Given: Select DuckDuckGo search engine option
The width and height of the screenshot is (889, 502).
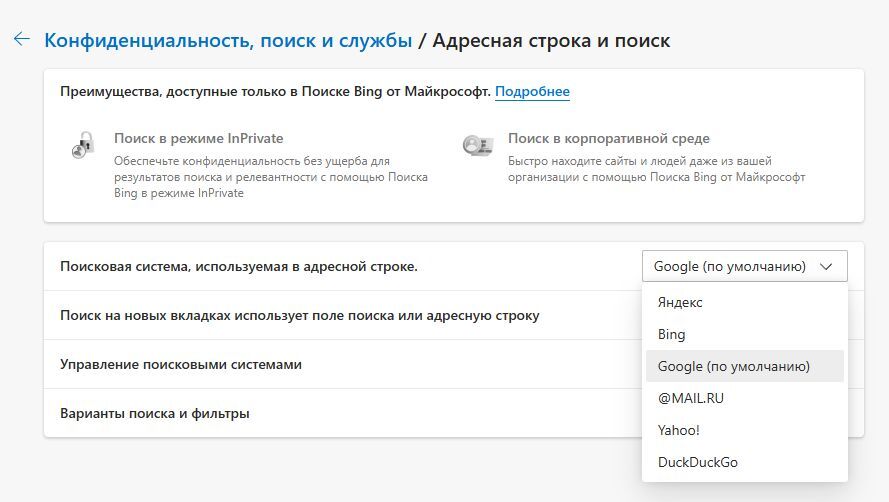Looking at the screenshot, I should click(x=698, y=462).
